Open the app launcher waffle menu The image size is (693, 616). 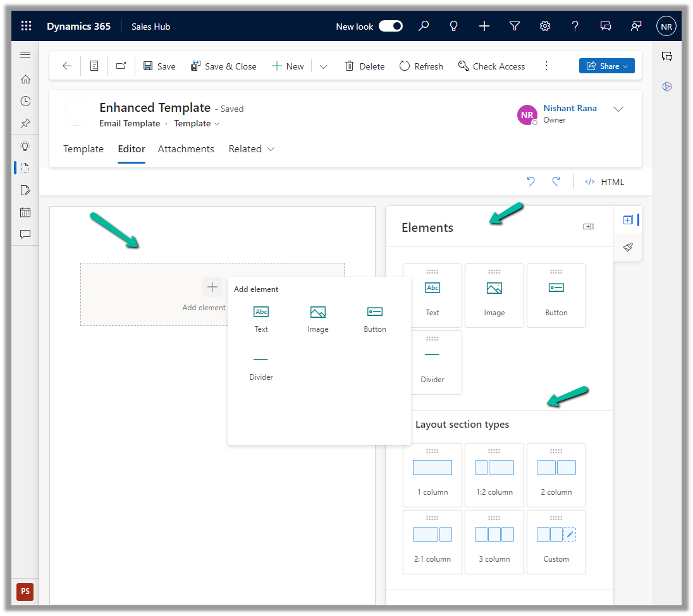pyautogui.click(x=26, y=27)
